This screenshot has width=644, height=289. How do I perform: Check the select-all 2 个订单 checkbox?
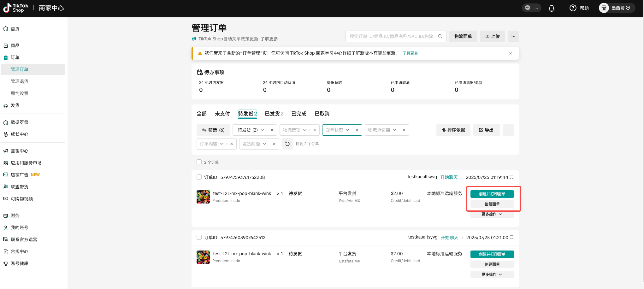coord(199,162)
